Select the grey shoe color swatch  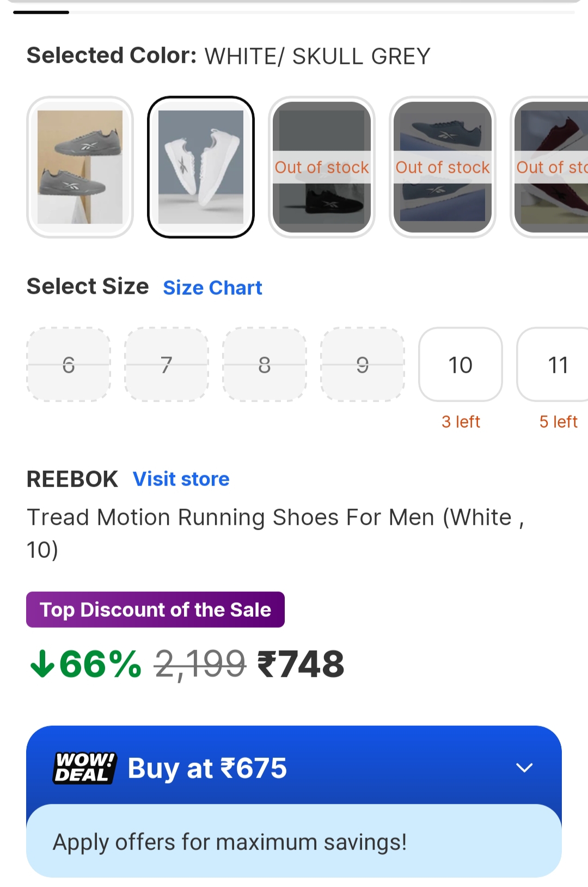click(x=80, y=167)
